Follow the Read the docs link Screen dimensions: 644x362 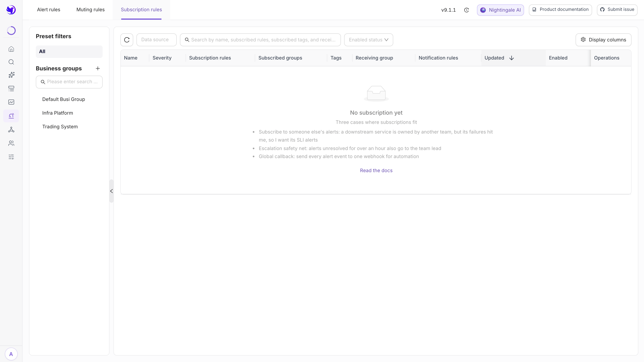376,170
